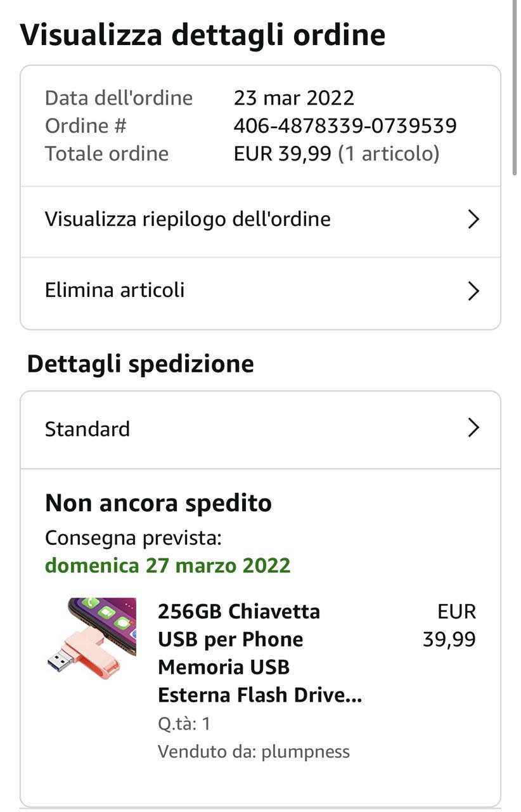Tap the delivery date domenica 27 marzo 2022
The image size is (521, 812).
[168, 565]
